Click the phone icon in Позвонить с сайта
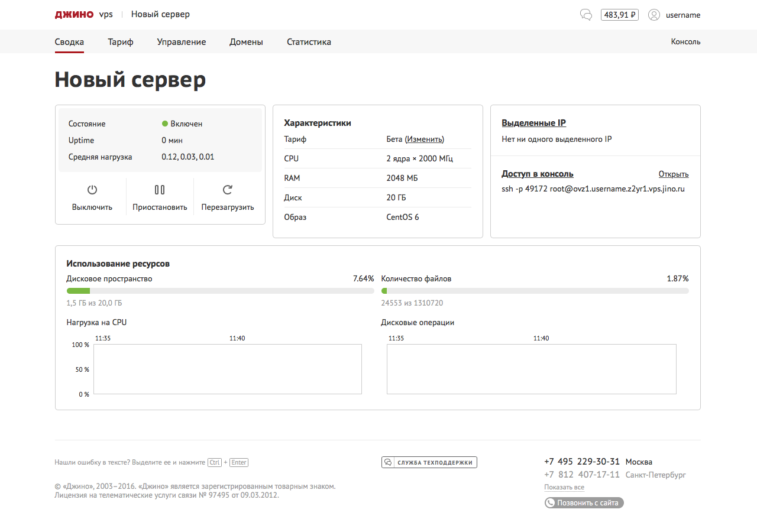757x532 pixels. point(551,503)
